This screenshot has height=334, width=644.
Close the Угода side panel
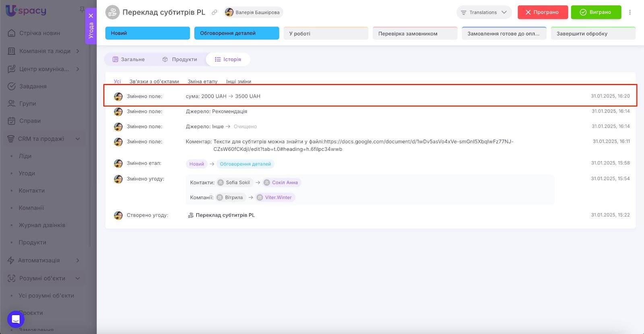click(x=91, y=16)
